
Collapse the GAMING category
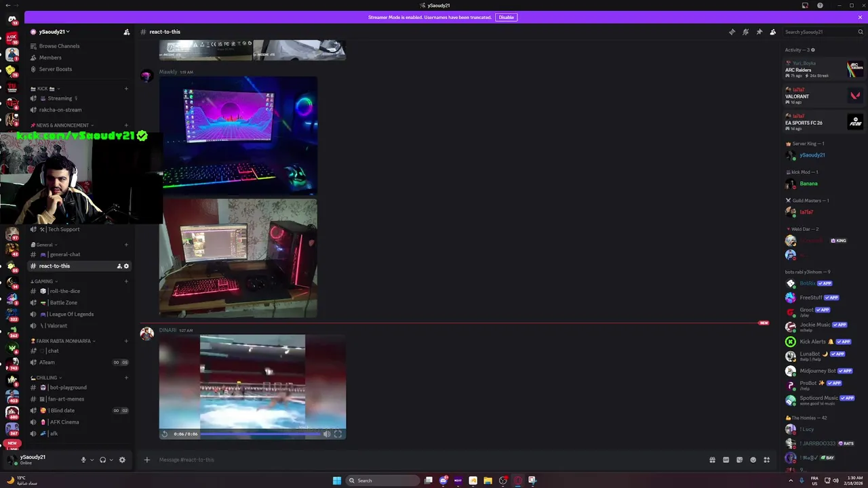[43, 281]
